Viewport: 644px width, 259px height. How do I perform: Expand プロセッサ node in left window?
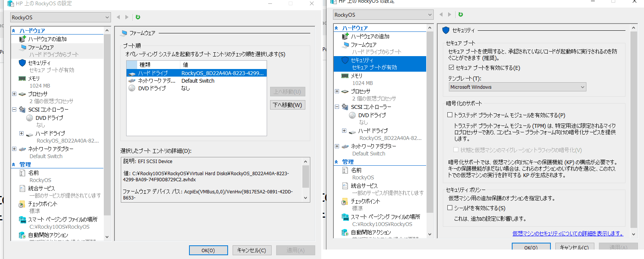click(14, 94)
